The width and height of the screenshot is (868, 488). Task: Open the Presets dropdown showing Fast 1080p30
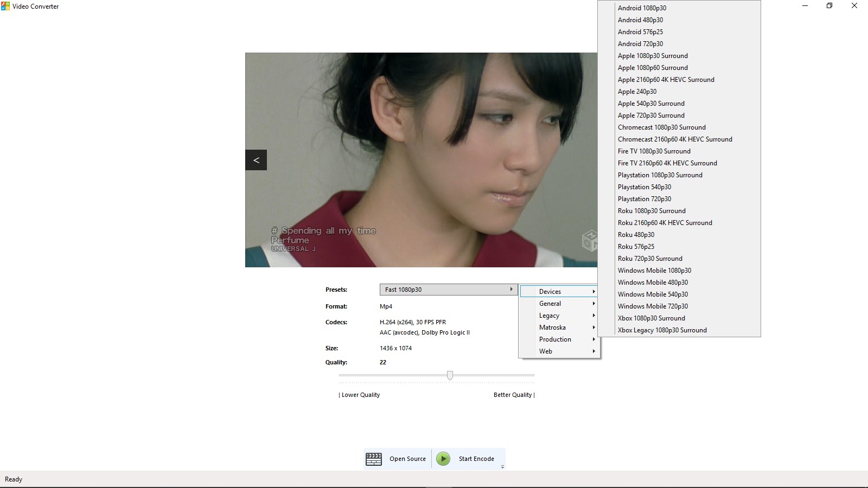449,290
